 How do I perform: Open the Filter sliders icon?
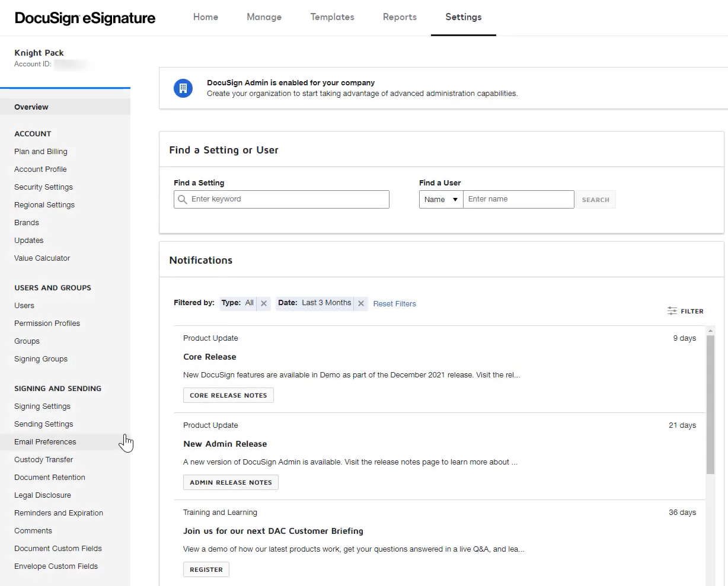point(672,311)
